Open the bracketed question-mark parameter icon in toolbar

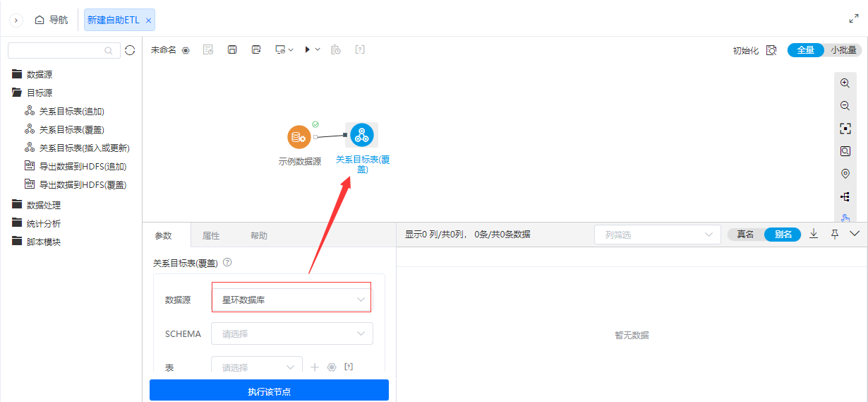[x=360, y=49]
